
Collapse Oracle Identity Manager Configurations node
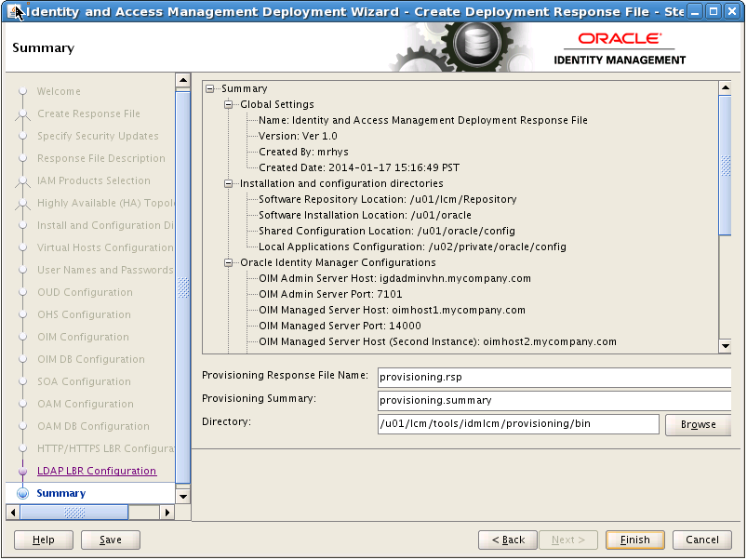pos(228,262)
